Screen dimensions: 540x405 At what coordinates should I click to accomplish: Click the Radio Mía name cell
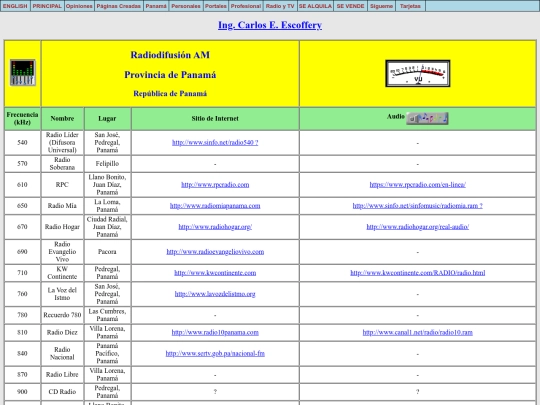pos(62,206)
